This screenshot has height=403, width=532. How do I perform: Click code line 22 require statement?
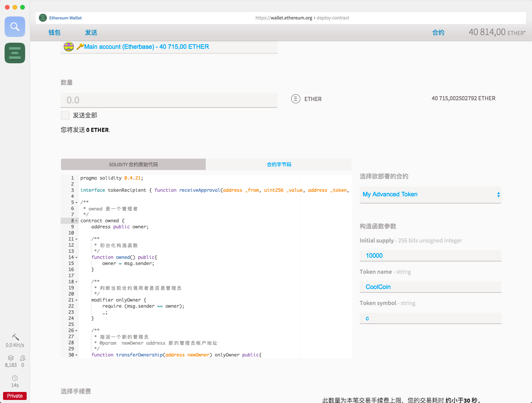[143, 306]
